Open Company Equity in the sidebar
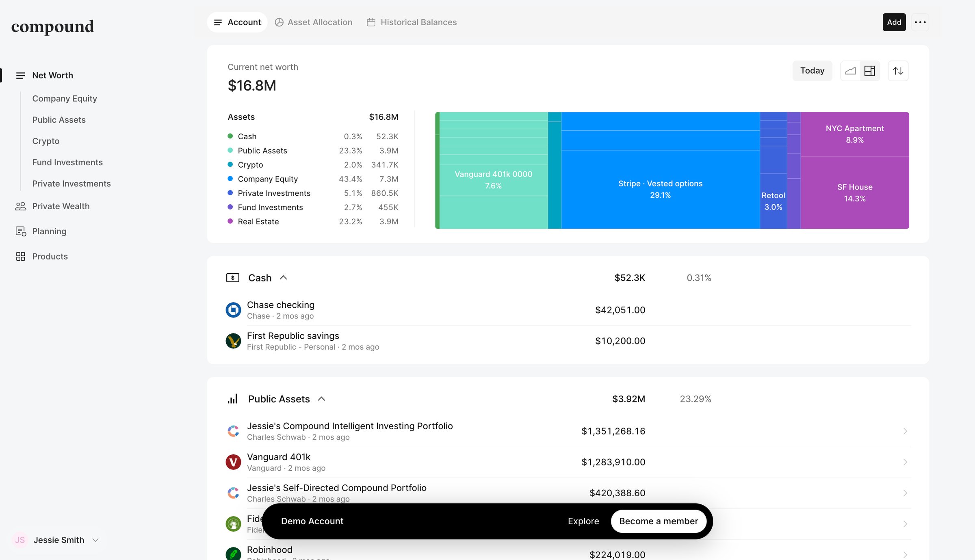 [65, 99]
